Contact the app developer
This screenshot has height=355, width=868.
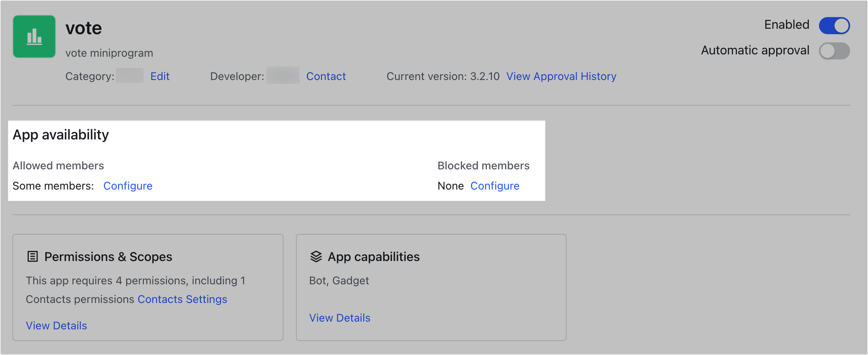coord(326,76)
